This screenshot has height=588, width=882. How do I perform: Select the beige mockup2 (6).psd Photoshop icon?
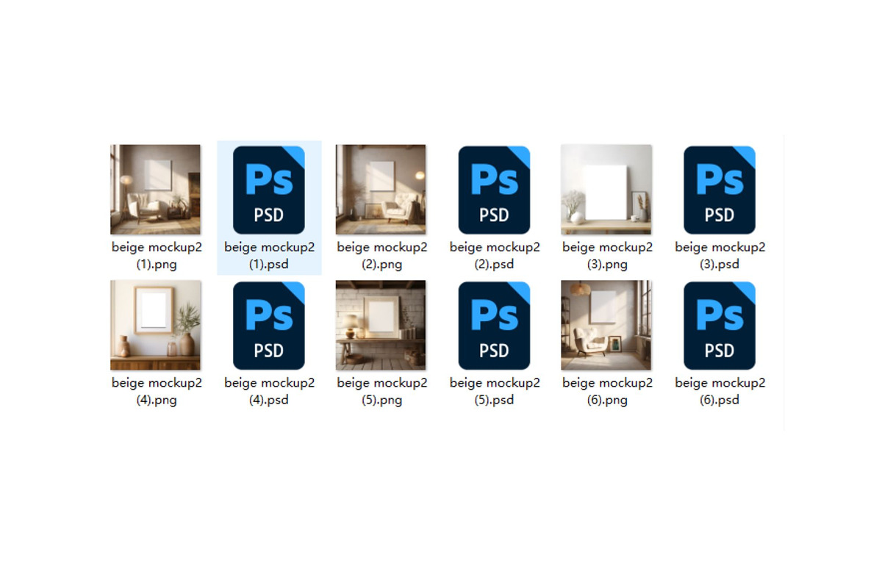coord(720,326)
